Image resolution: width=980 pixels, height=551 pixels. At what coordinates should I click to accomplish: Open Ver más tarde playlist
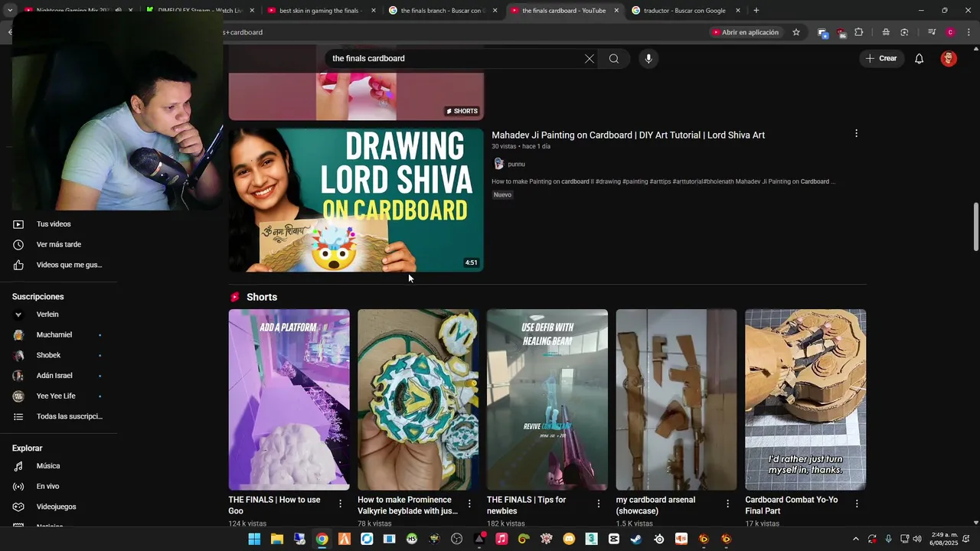click(58, 245)
